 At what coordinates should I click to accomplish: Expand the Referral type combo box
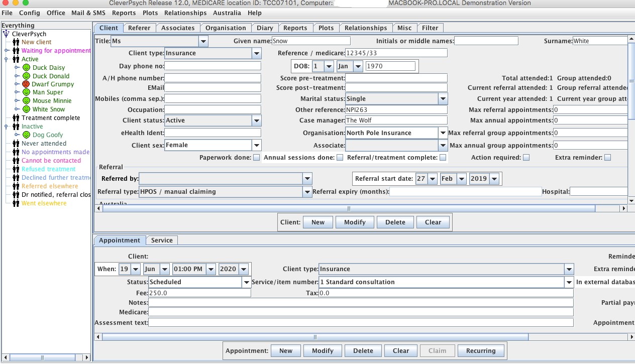[307, 192]
